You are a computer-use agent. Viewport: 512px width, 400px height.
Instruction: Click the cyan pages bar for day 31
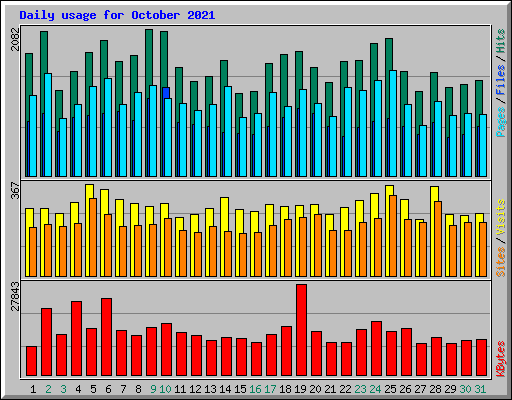[483, 145]
